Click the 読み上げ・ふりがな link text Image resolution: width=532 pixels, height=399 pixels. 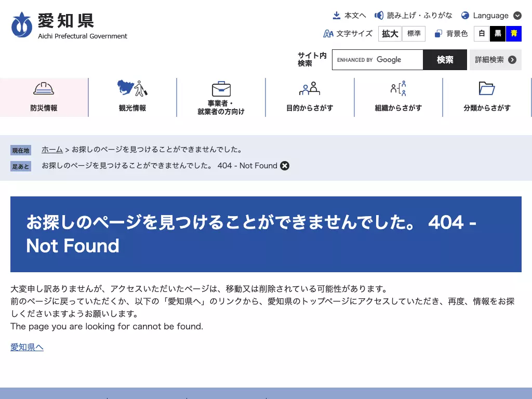coord(420,15)
